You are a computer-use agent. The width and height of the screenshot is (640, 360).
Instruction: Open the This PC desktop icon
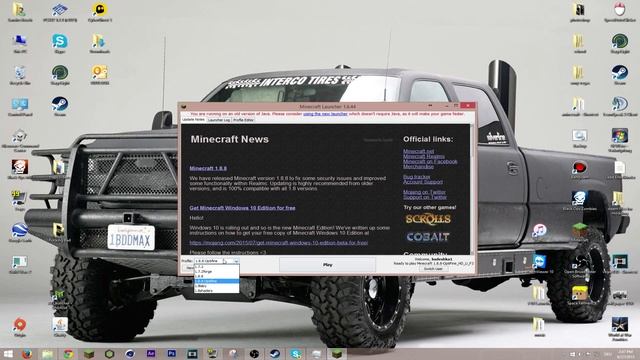click(20, 43)
